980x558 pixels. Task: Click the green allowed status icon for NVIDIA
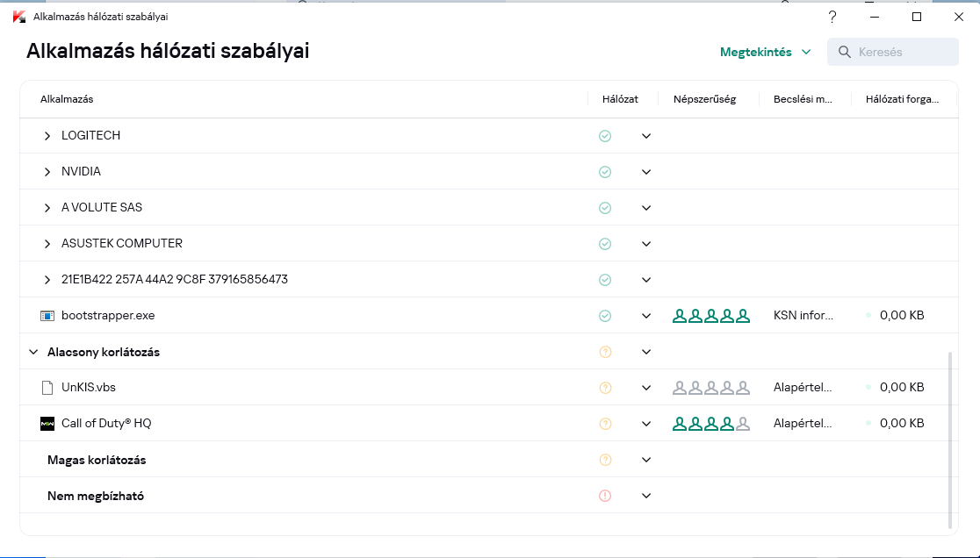604,172
